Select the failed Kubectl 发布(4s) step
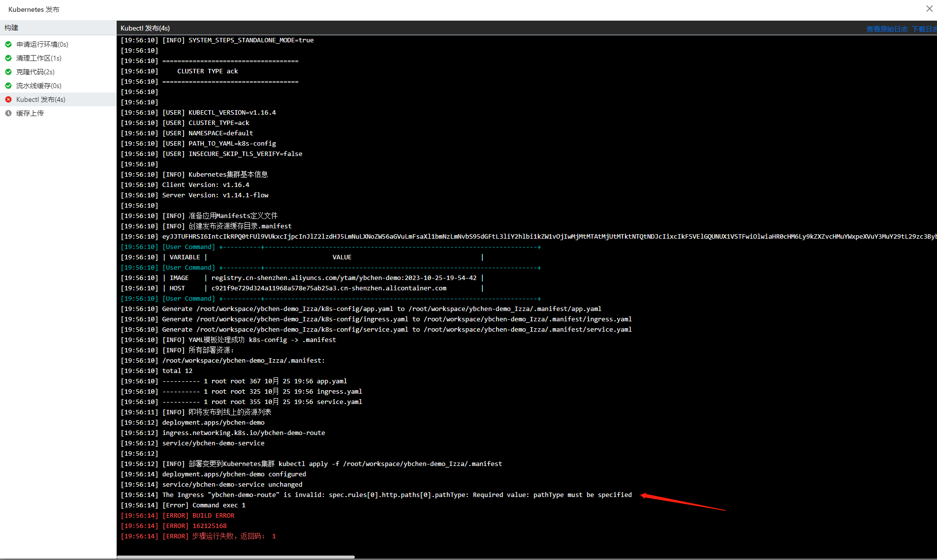This screenshot has width=937, height=560. pos(58,99)
